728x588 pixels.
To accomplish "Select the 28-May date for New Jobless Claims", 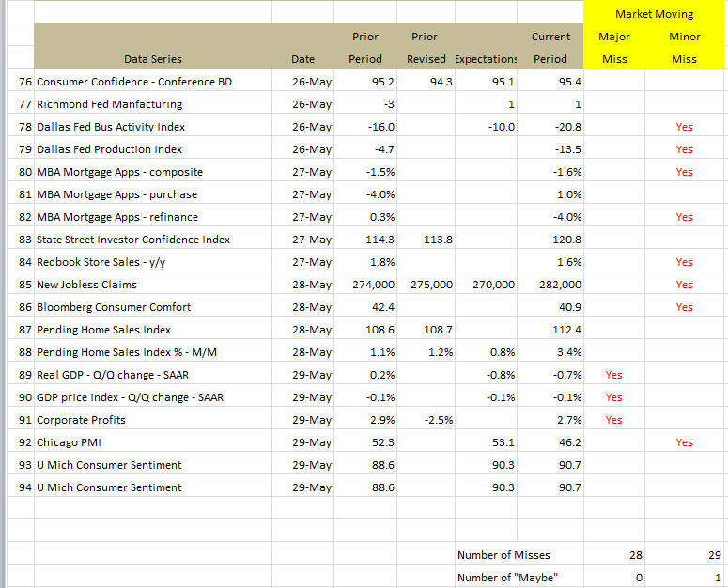I will pos(312,285).
